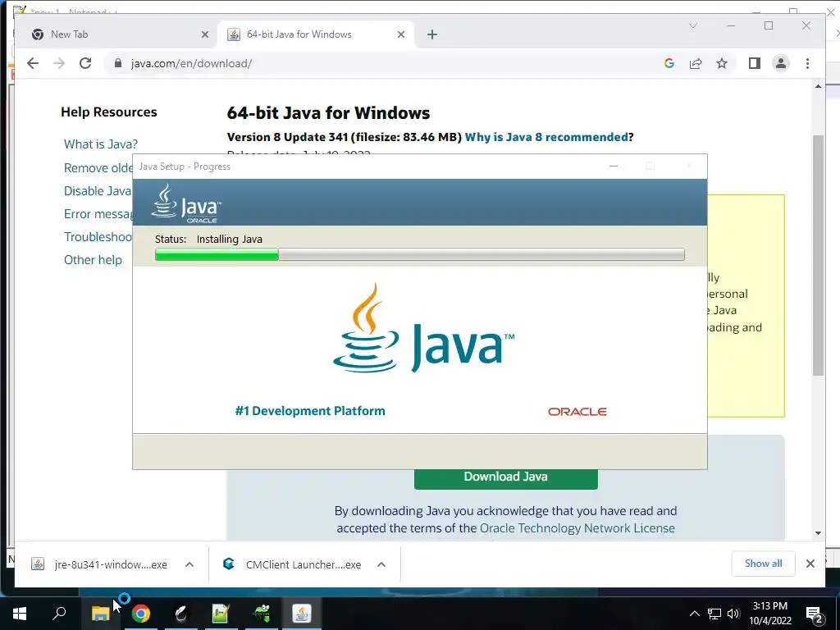Switch to Java installer in taskbar
Screen dimensions: 840x630
tap(302, 614)
